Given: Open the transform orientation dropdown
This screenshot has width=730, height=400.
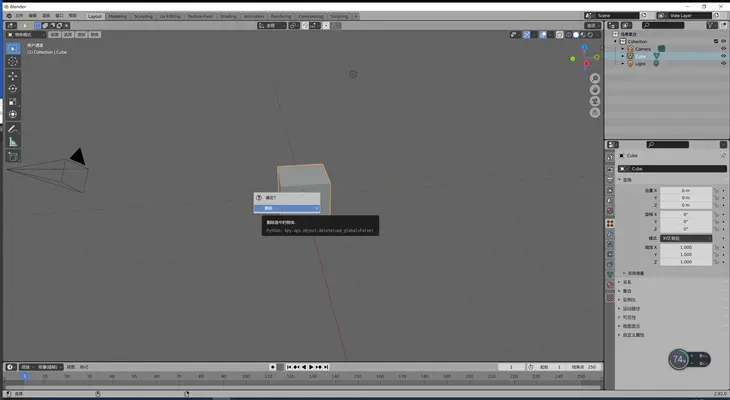Looking at the screenshot, I should pos(272,26).
